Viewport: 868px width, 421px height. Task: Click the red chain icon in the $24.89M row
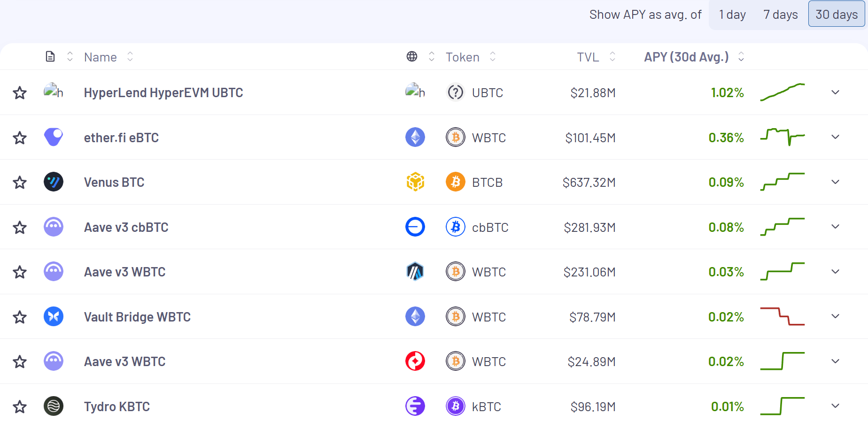click(x=415, y=361)
